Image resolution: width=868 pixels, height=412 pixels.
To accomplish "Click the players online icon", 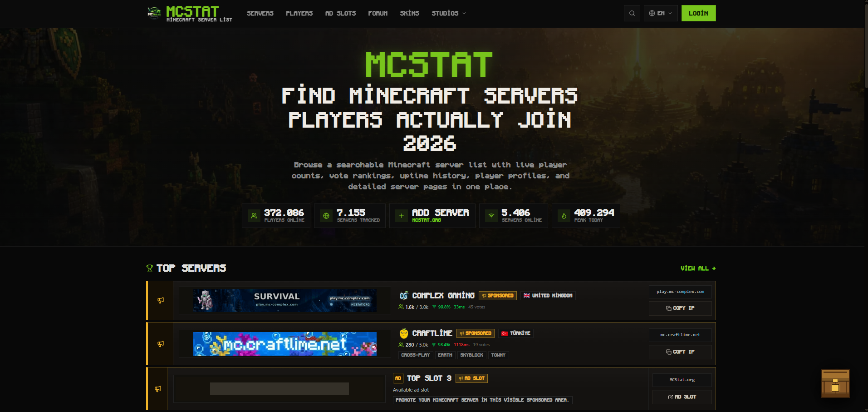I will pos(254,216).
